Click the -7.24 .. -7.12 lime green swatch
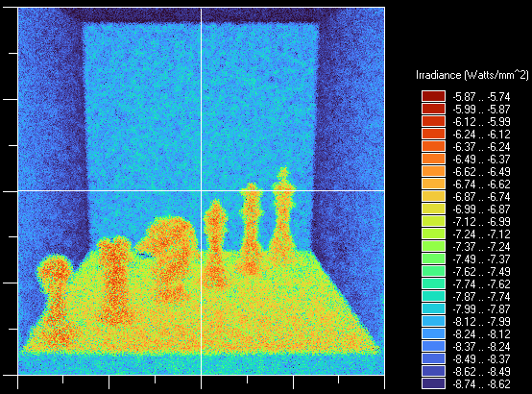Screen dimensions: 532x394 point(433,234)
